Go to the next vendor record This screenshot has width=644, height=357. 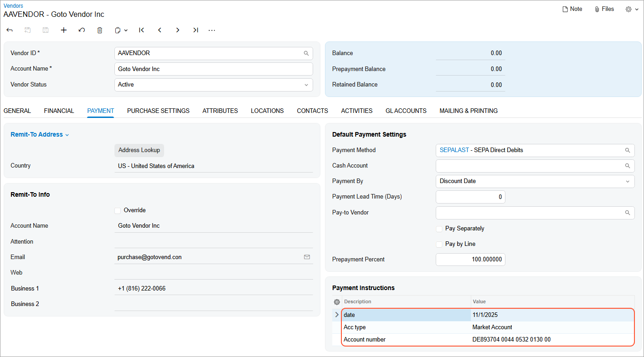pos(178,30)
